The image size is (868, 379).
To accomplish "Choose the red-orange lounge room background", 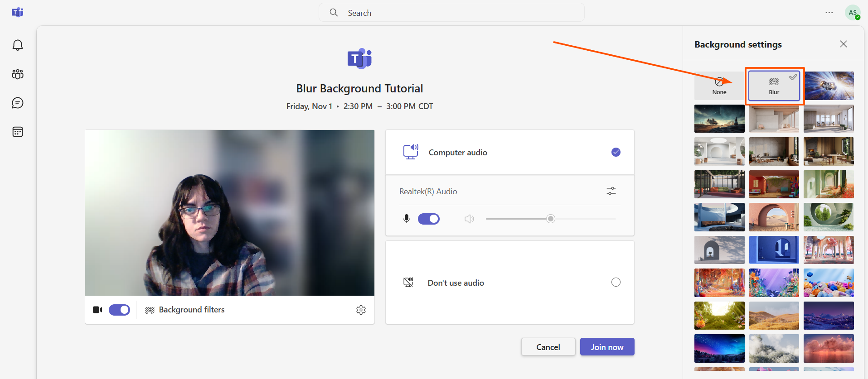I will tap(774, 184).
